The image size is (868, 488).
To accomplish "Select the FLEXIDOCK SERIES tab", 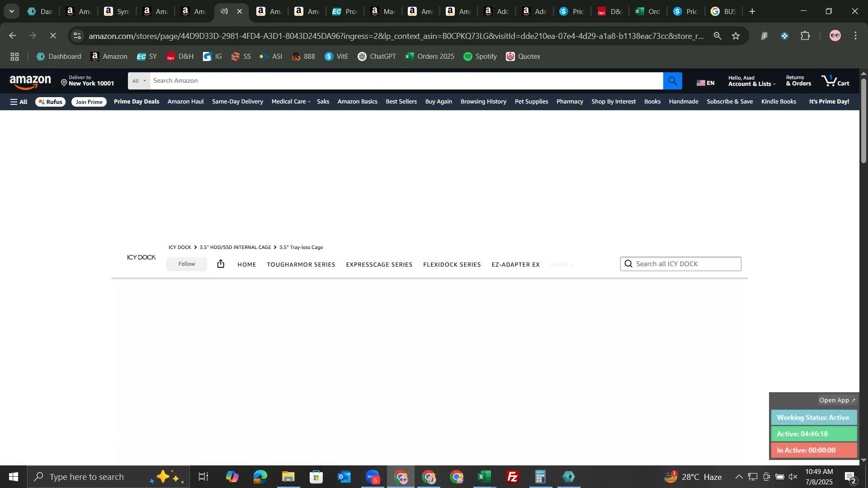I will pyautogui.click(x=452, y=265).
